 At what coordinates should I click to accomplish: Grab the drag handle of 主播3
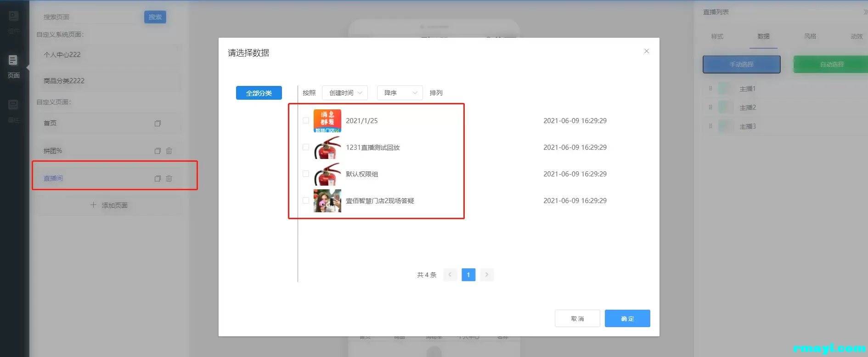(710, 126)
